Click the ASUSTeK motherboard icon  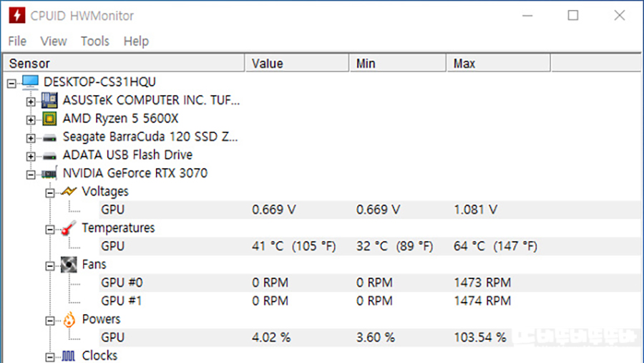coord(49,100)
